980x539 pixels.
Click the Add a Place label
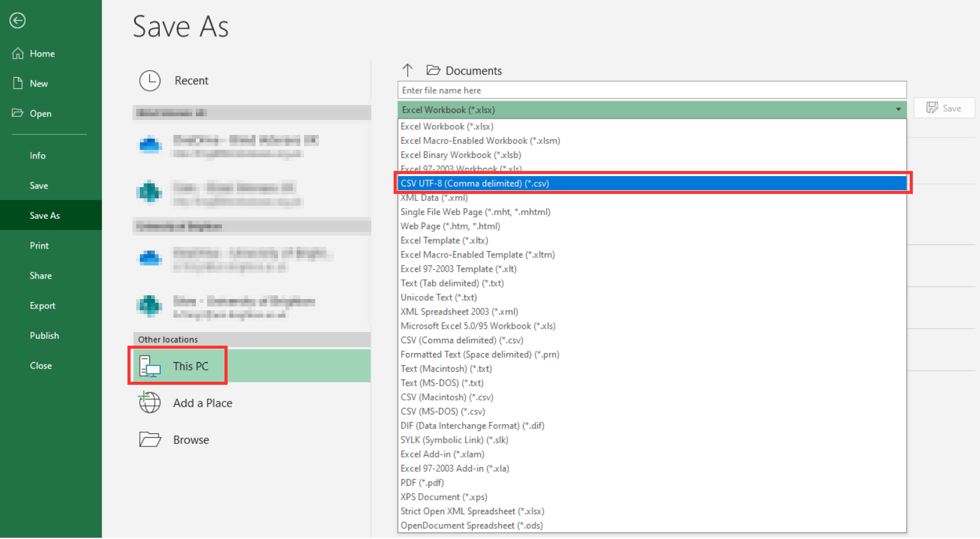(x=203, y=403)
